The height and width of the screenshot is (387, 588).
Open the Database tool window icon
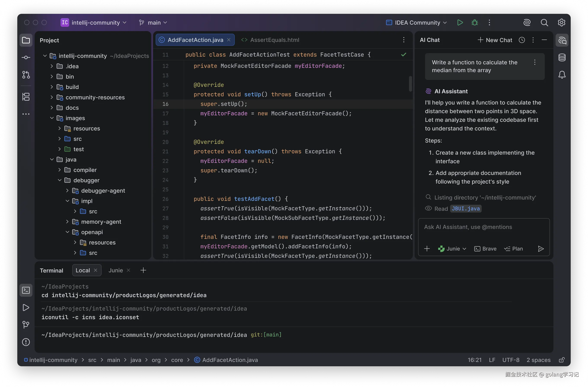pyautogui.click(x=562, y=57)
